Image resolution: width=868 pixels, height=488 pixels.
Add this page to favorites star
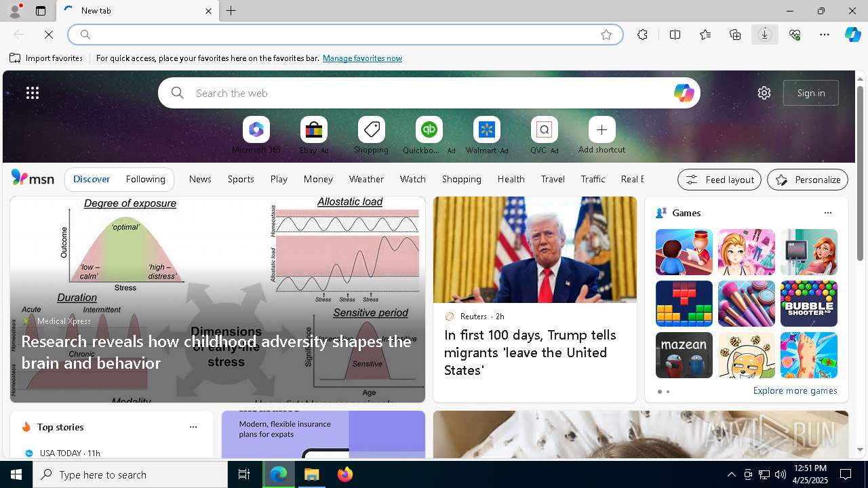(x=606, y=35)
